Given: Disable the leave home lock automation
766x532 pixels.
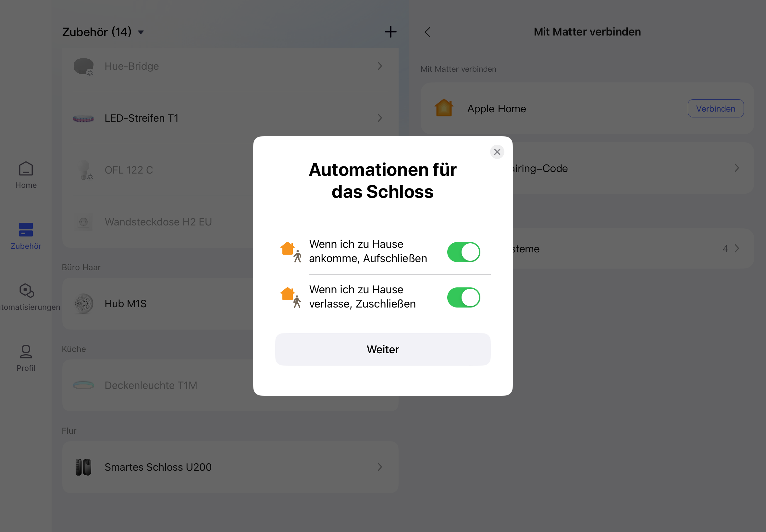Looking at the screenshot, I should [463, 297].
